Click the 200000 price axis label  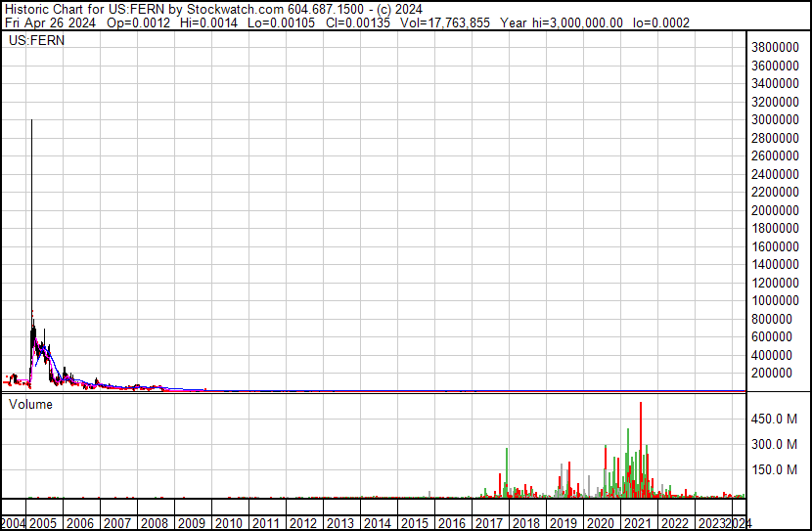point(772,374)
